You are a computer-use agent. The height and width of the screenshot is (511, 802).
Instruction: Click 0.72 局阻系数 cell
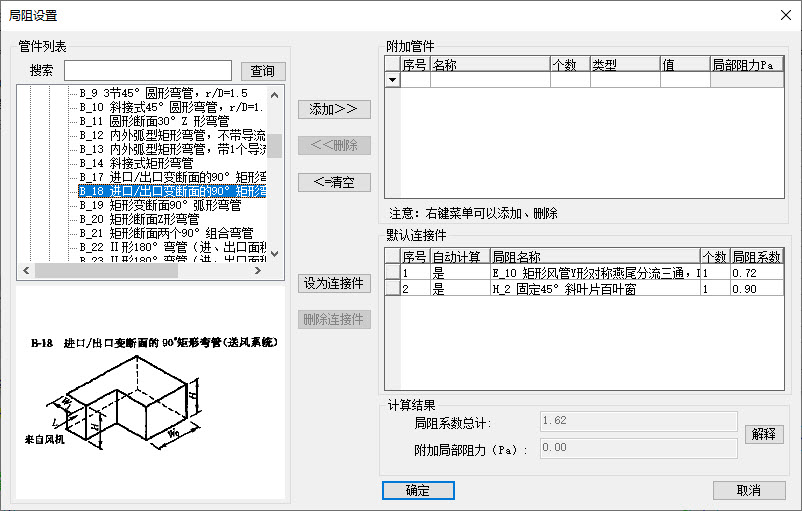[x=756, y=273]
